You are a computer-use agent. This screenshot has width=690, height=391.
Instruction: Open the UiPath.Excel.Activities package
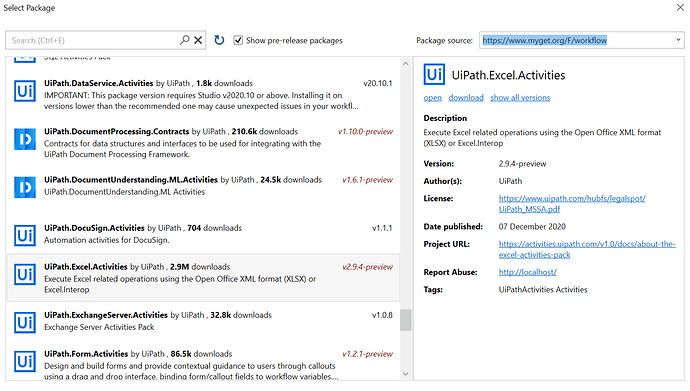(x=433, y=98)
